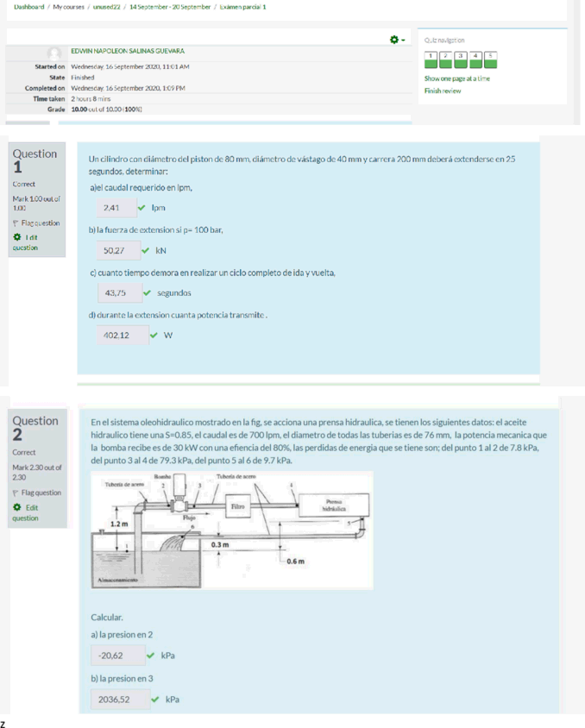This screenshot has height=728, width=585.
Task: Open the gear actions menu
Action: [x=397, y=40]
